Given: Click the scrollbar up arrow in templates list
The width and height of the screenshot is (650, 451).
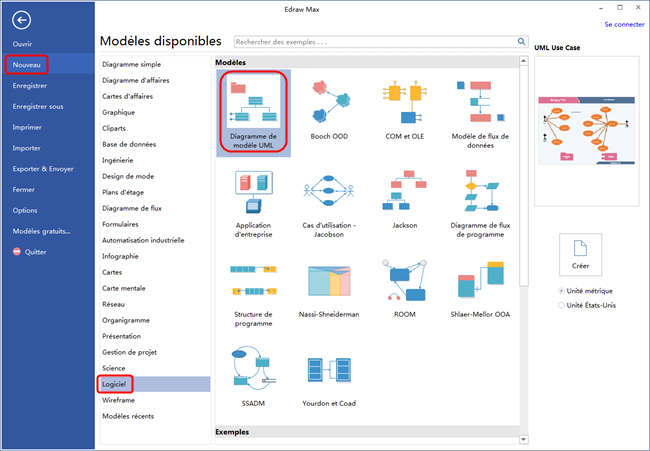Looking at the screenshot, I should coord(524,61).
